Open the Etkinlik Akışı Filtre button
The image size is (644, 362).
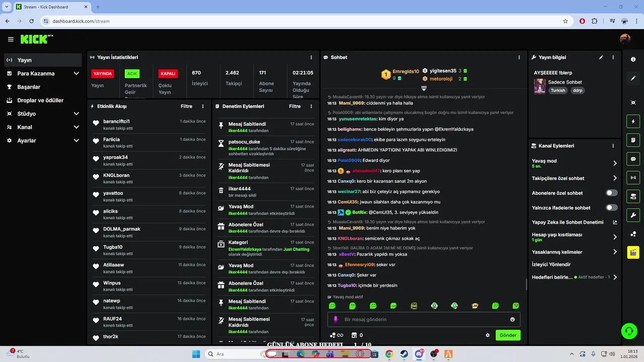point(186,107)
